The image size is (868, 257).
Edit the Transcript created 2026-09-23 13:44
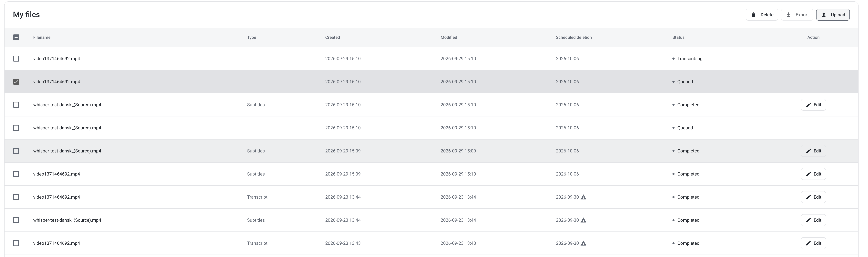[x=813, y=197]
